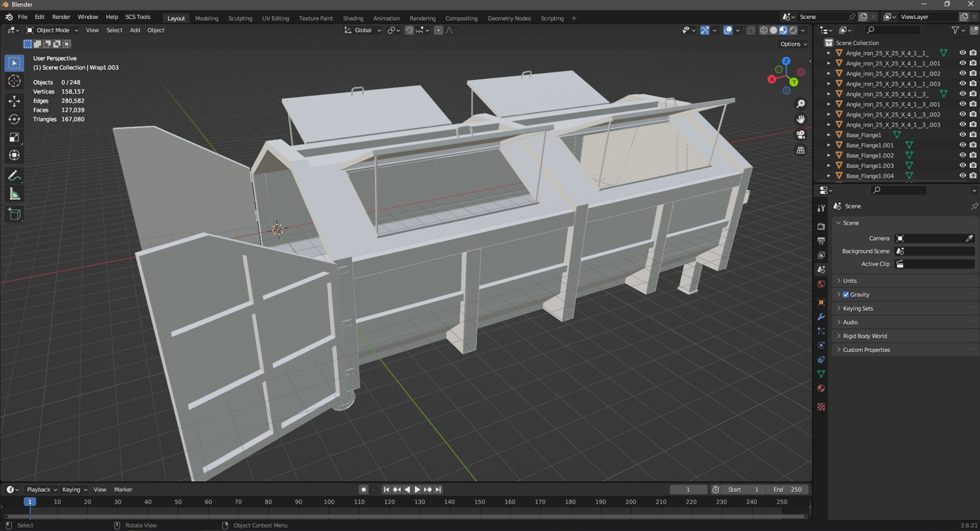Open the Object Mode dropdown

pyautogui.click(x=52, y=30)
